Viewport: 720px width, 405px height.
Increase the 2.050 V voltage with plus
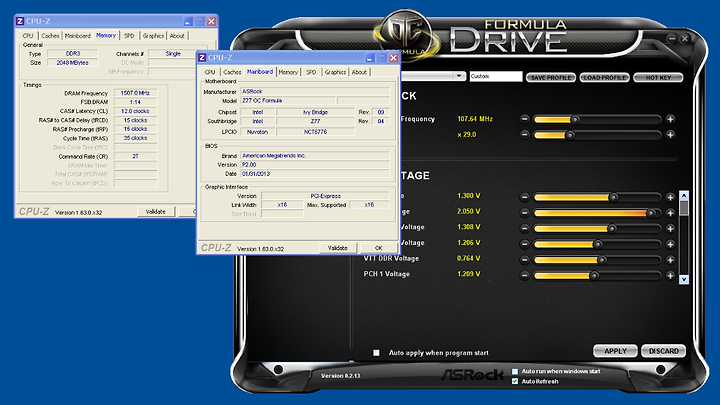tap(670, 213)
